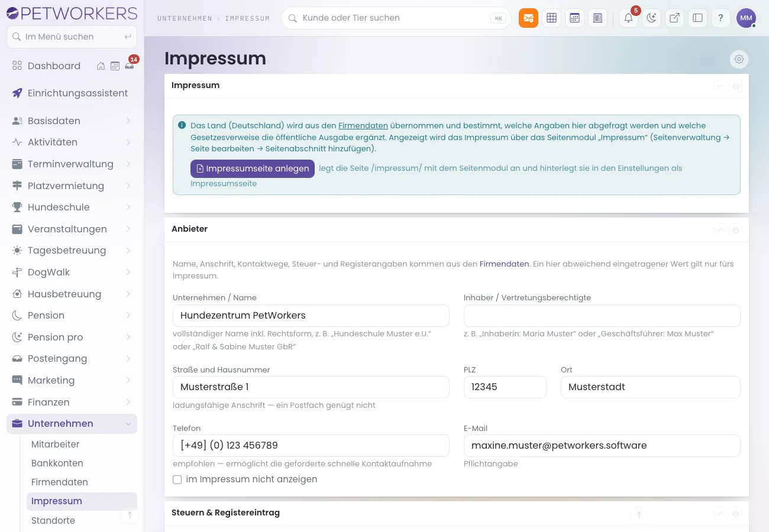Click the home icon beside Dashboard
This screenshot has width=769, height=532.
[x=101, y=66]
